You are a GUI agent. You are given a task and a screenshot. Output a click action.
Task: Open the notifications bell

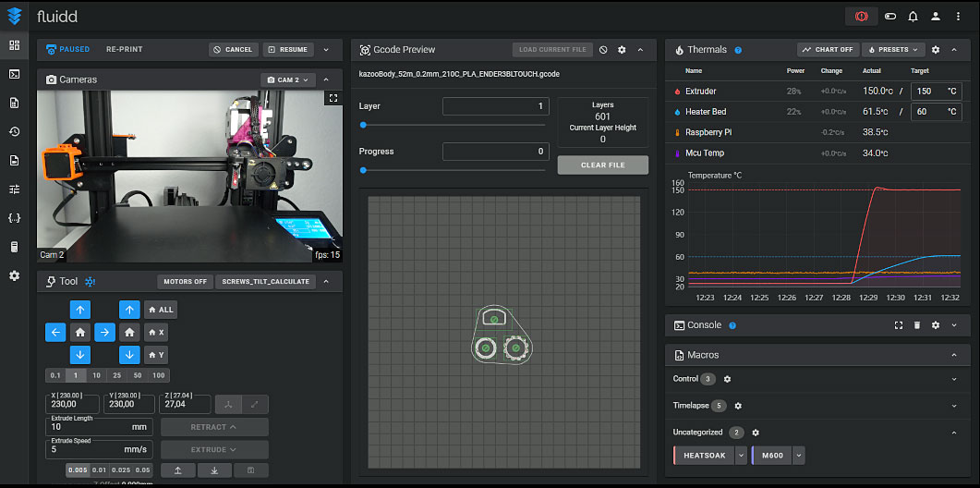coord(913,17)
